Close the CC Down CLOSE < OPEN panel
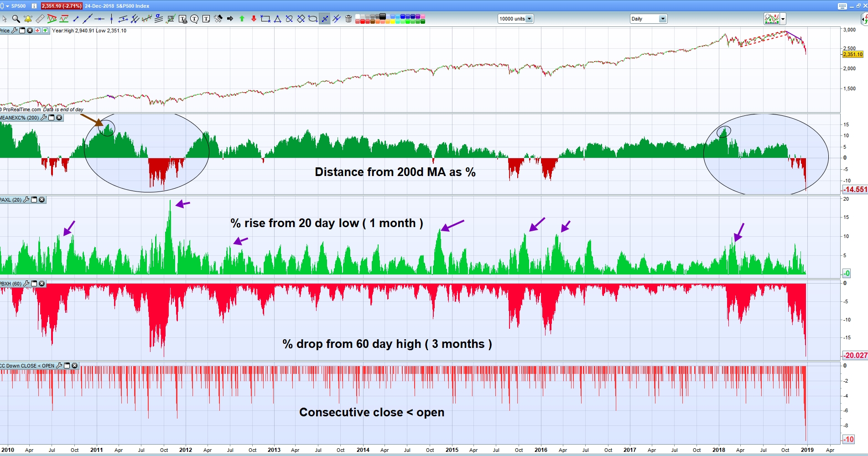868x456 pixels. click(x=75, y=366)
